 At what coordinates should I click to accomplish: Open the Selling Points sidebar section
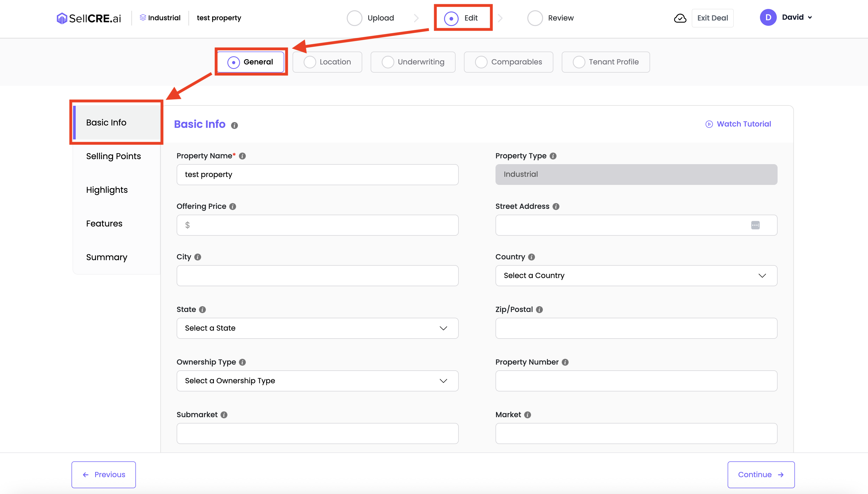pos(113,156)
